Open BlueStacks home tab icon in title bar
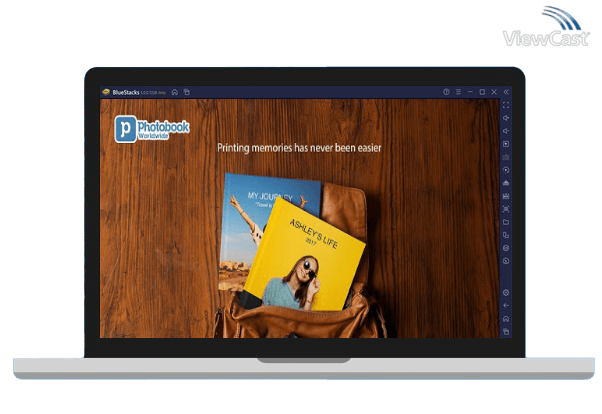This screenshot has height=414, width=602. [175, 92]
